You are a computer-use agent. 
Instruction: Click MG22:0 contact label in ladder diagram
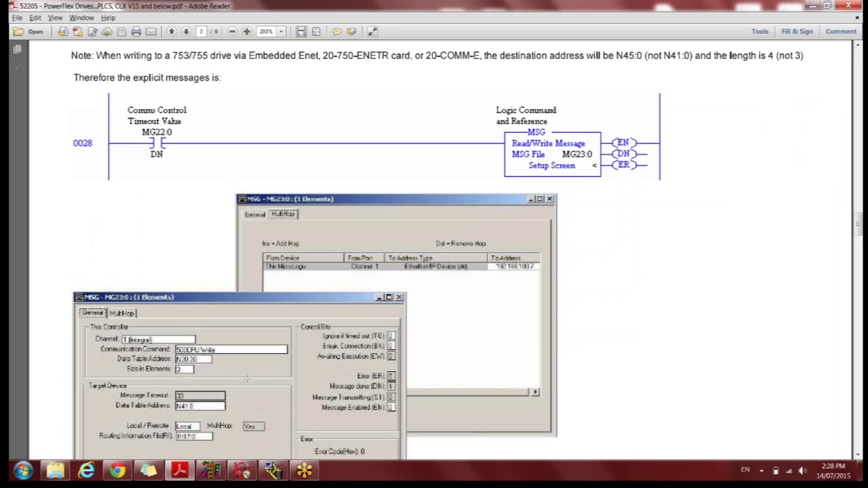pos(157,132)
